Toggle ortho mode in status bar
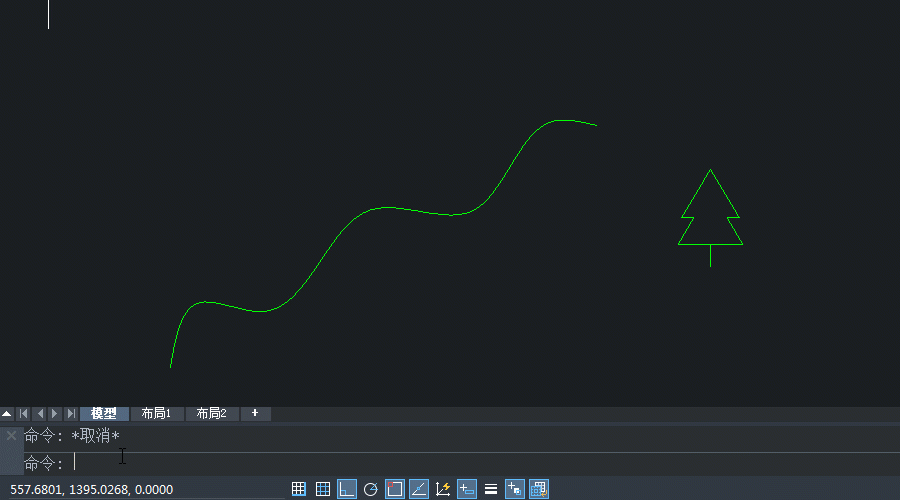 tap(347, 489)
